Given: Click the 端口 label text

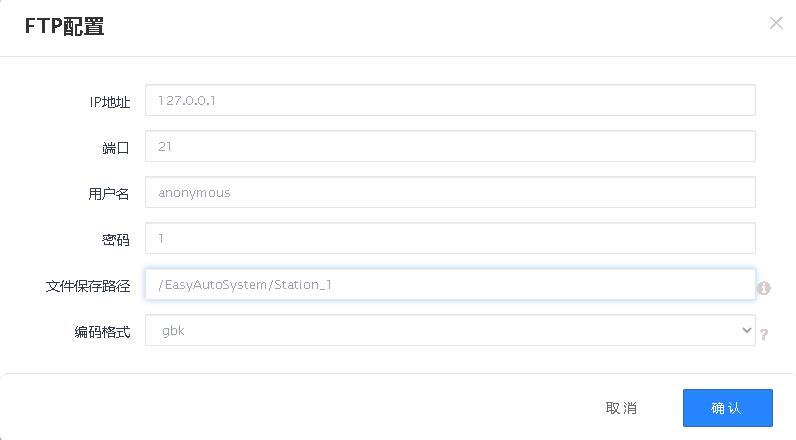Looking at the screenshot, I should tap(116, 147).
